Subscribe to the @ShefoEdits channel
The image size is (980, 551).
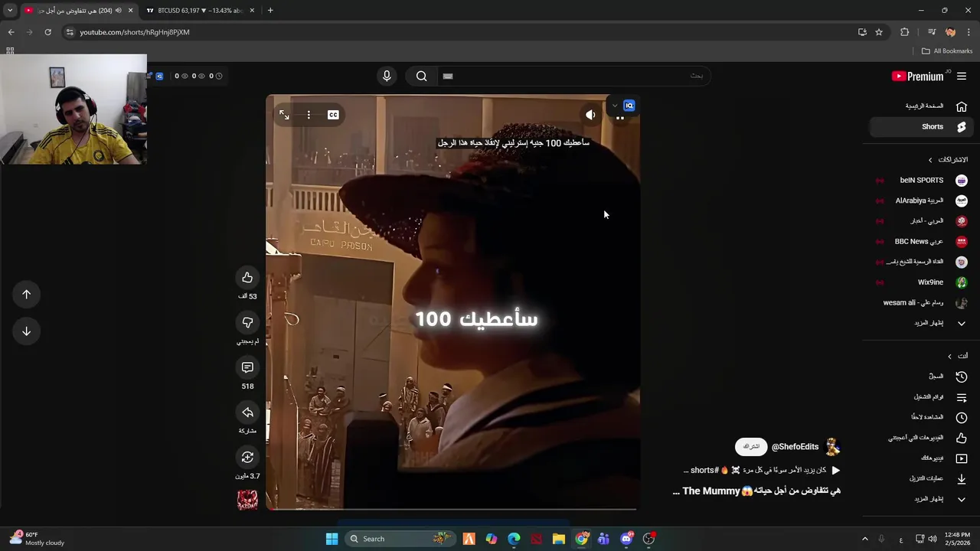point(751,447)
